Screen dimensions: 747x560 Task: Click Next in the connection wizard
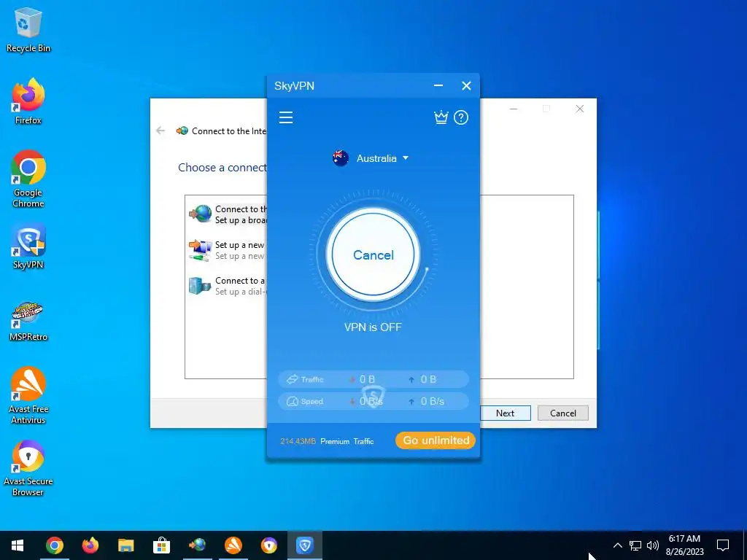tap(505, 413)
